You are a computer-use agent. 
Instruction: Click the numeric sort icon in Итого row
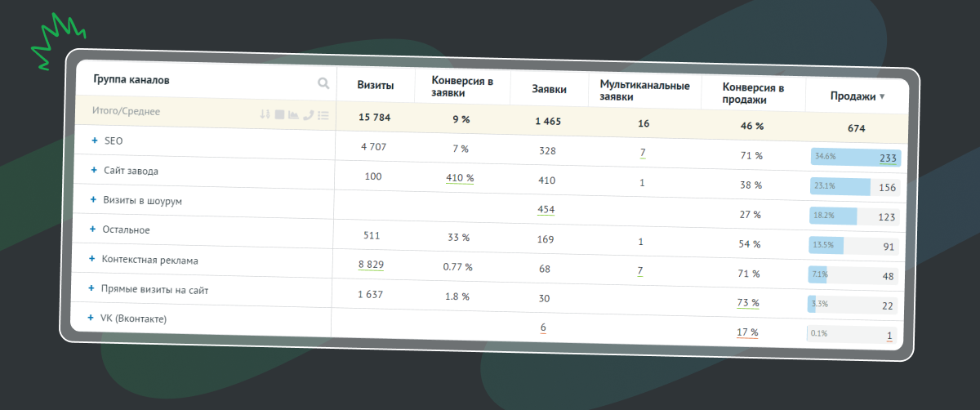pyautogui.click(x=265, y=114)
